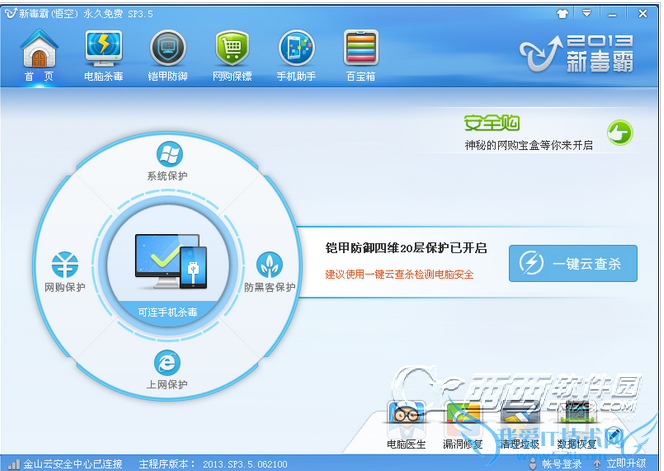Screen dimensions: 664x471
Task: Switch to 电脑杀毒 tab
Action: click(x=103, y=56)
